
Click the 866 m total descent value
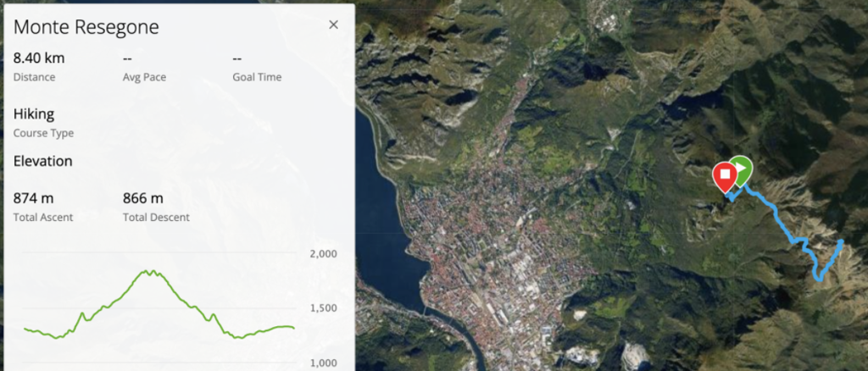[142, 198]
